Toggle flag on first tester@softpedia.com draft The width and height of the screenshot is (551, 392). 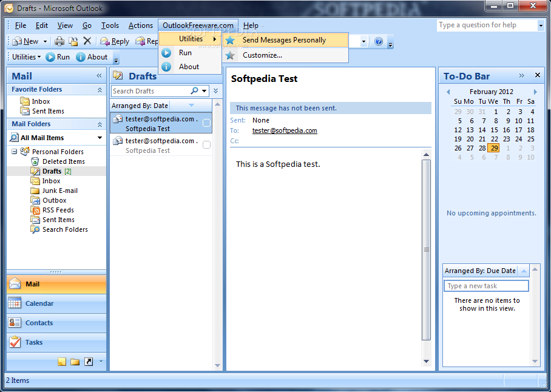(206, 123)
